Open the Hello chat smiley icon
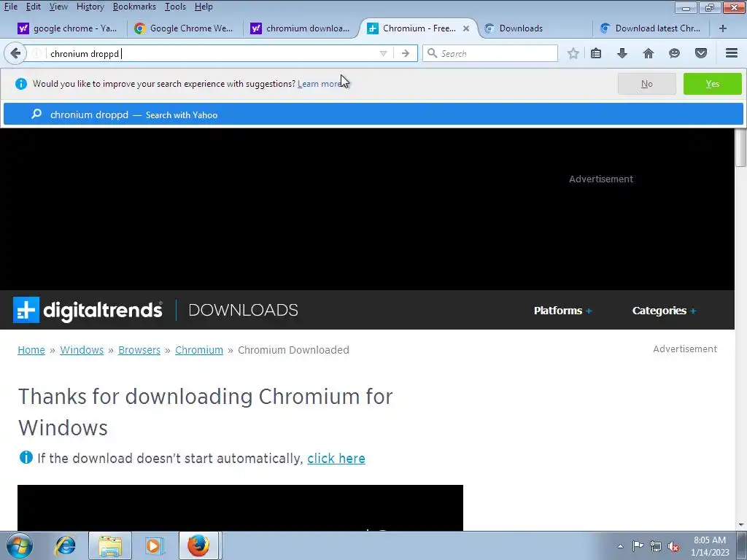Image resolution: width=747 pixels, height=560 pixels. [x=674, y=53]
